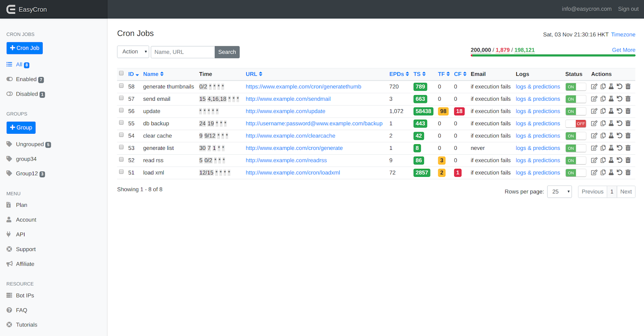Check the box for job 56
The width and height of the screenshot is (644, 336).
[x=121, y=110]
